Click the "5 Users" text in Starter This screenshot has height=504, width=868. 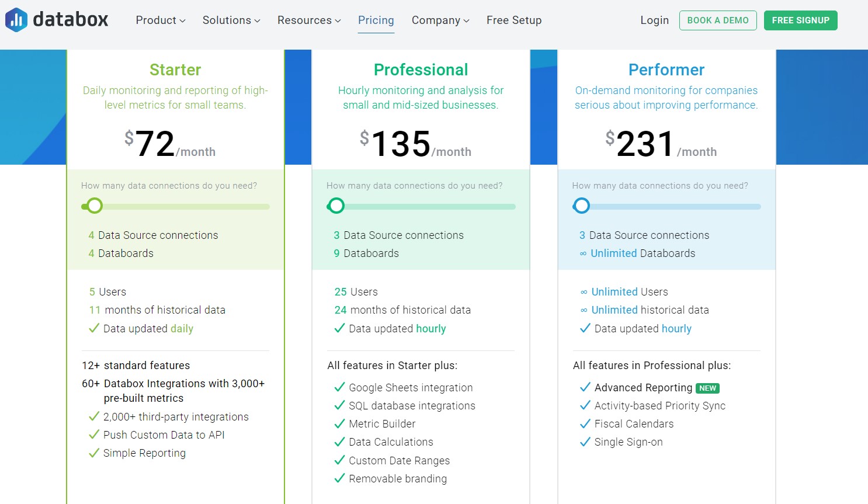coord(107,292)
